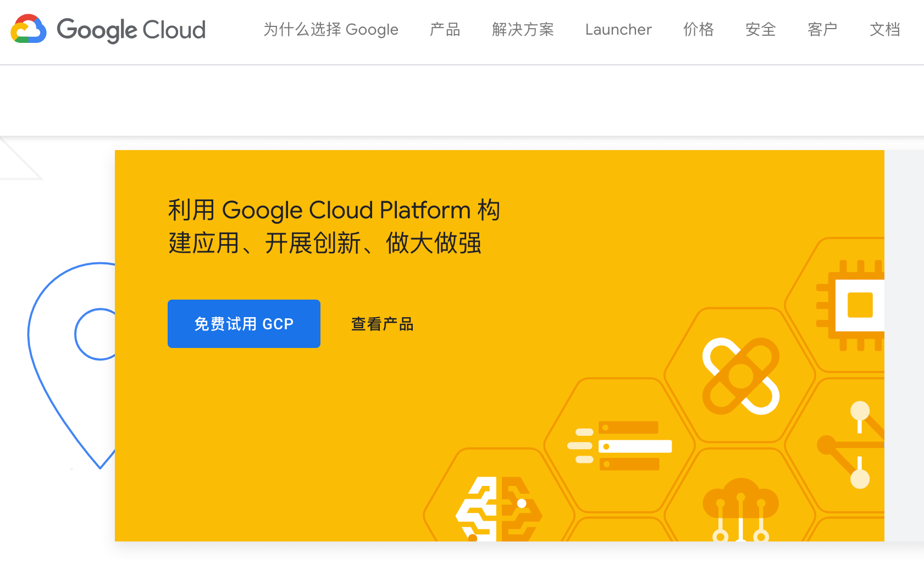Click the processor chip hexagon icon

pos(851,305)
